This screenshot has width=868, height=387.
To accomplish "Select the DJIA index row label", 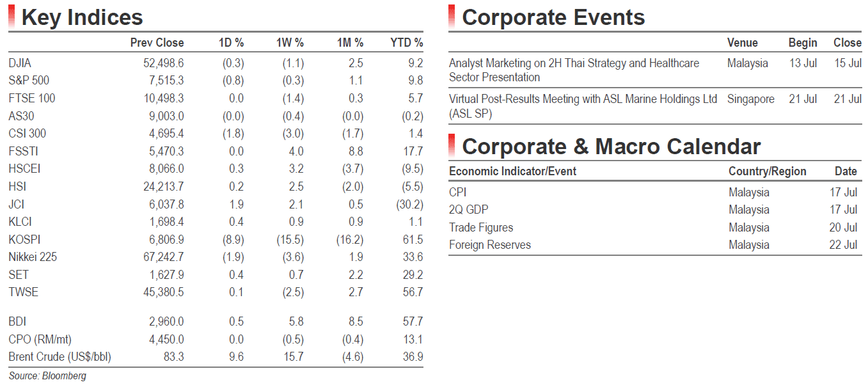I will 20,63.
